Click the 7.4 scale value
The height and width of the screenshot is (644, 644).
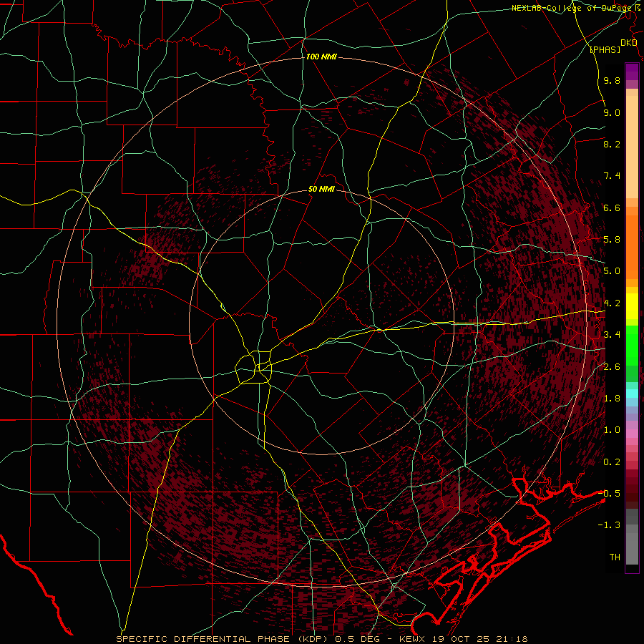point(612,176)
